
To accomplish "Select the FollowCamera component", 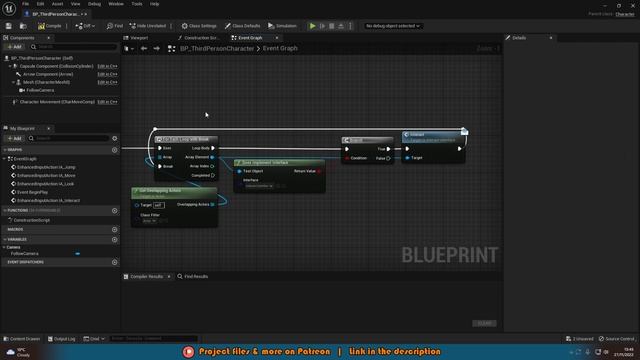I will 40,90.
